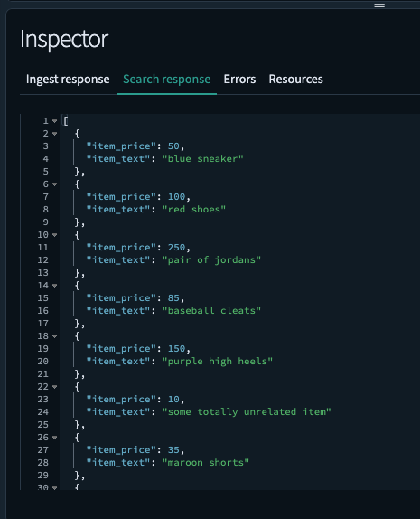This screenshot has width=420, height=519.
Task: Click the item_price value 35
Action: (173, 450)
